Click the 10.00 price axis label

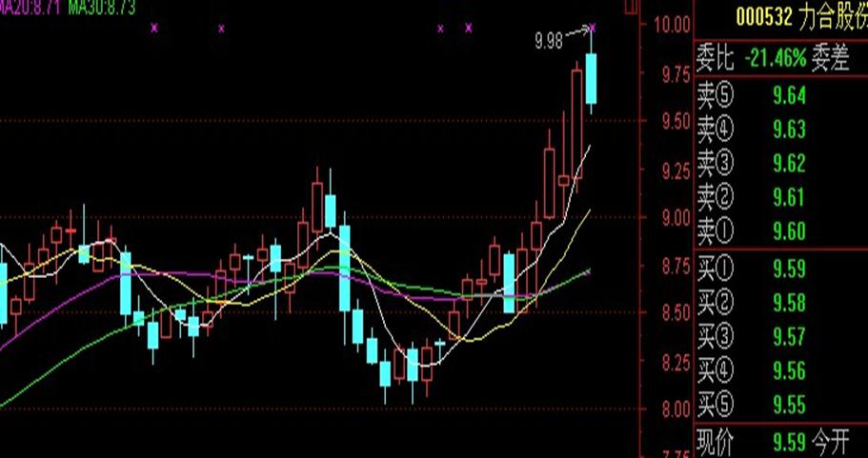point(672,25)
